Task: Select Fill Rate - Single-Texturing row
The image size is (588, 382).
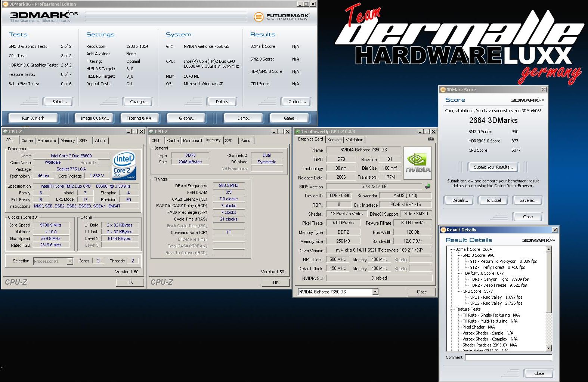Action: tap(491, 315)
